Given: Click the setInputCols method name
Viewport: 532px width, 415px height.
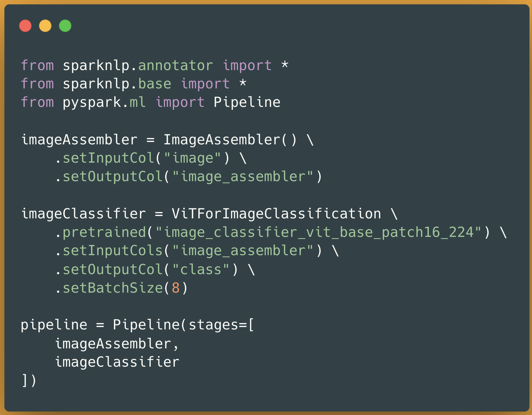Looking at the screenshot, I should click(x=113, y=251).
